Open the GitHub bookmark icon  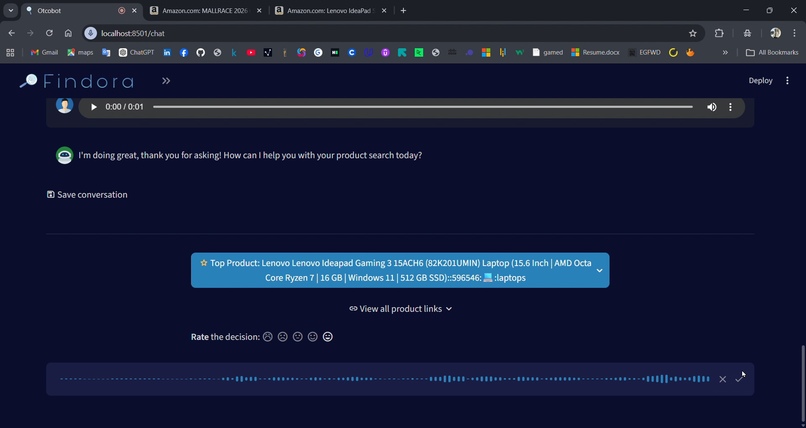click(200, 52)
